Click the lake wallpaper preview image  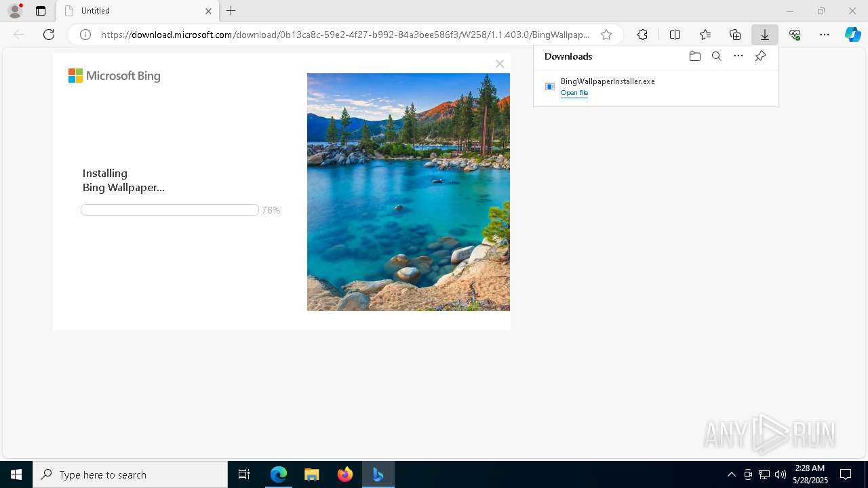point(408,192)
